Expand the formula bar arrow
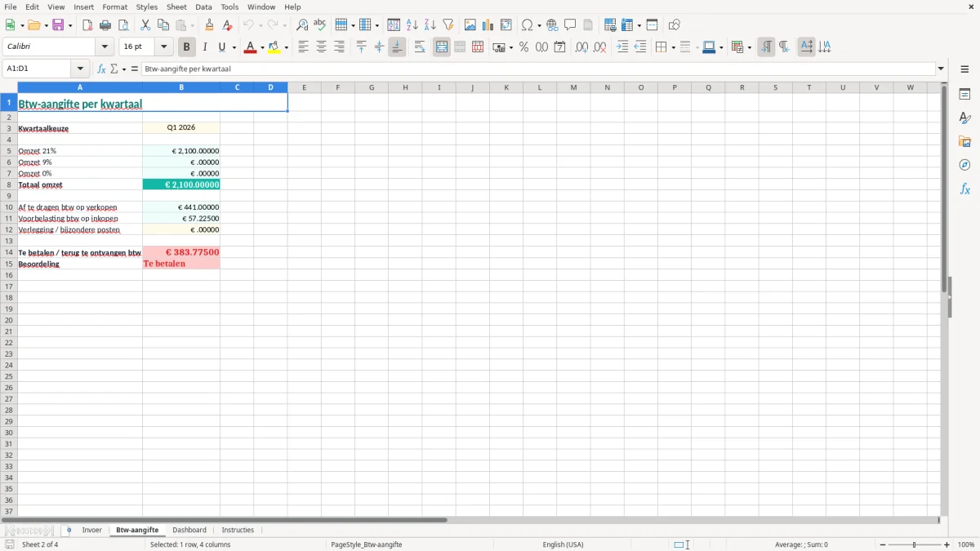Screen dimensions: 980x551 pos(941,69)
